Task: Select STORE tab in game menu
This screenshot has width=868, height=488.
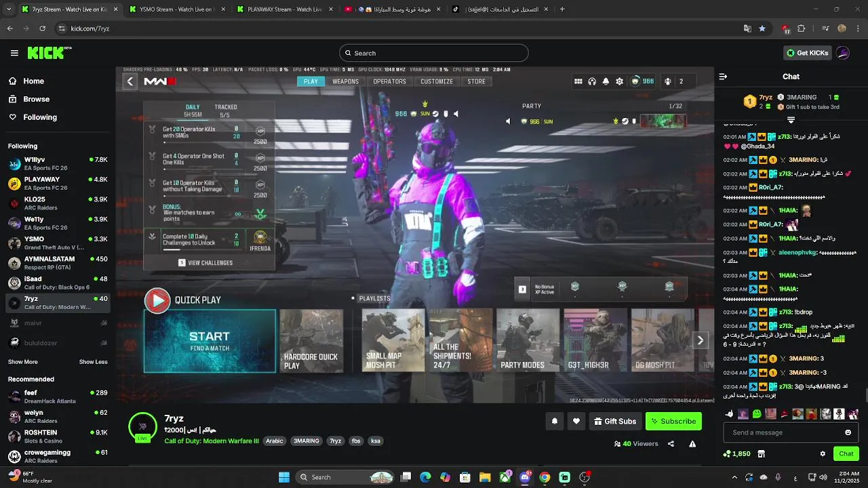Action: point(477,81)
